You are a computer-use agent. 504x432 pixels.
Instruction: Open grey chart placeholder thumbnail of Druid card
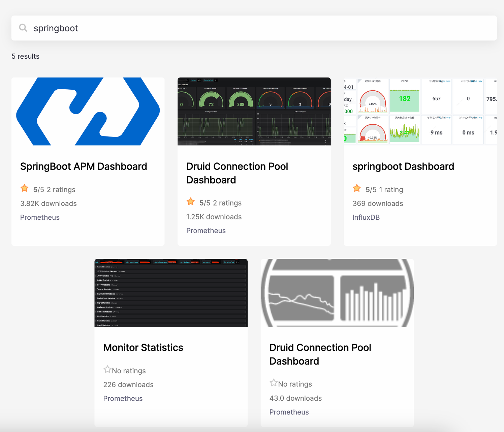click(x=337, y=293)
